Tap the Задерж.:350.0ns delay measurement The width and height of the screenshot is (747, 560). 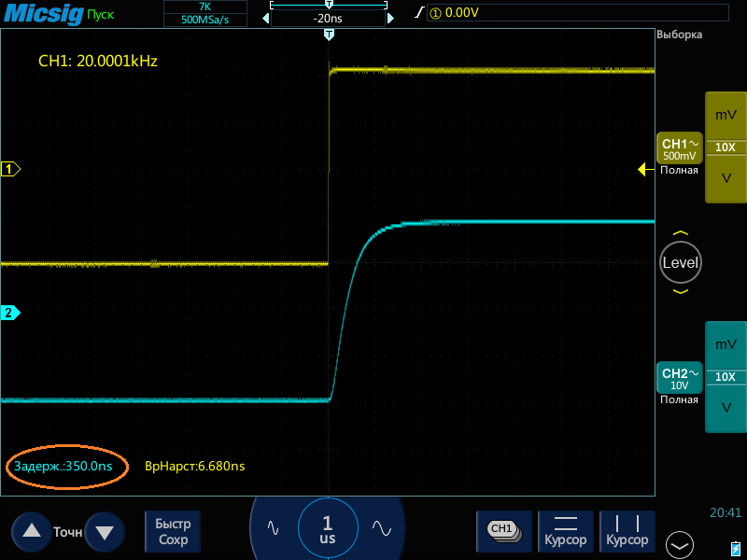click(x=63, y=466)
